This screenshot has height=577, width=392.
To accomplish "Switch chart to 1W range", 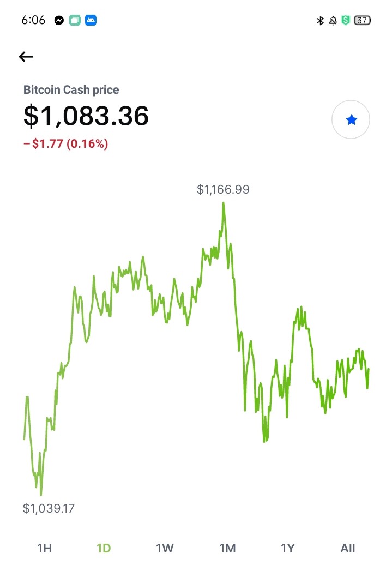I will pos(165,548).
